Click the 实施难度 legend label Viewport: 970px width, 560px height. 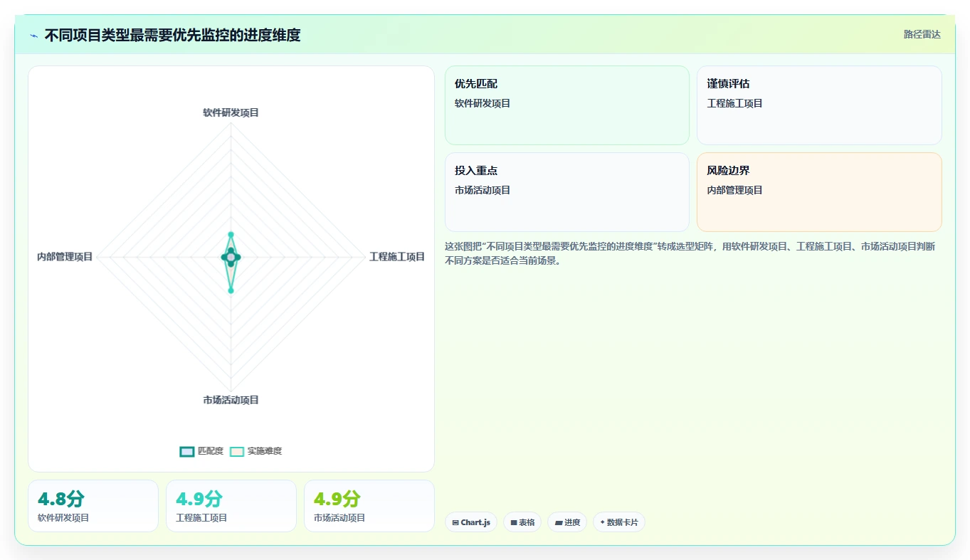point(265,451)
